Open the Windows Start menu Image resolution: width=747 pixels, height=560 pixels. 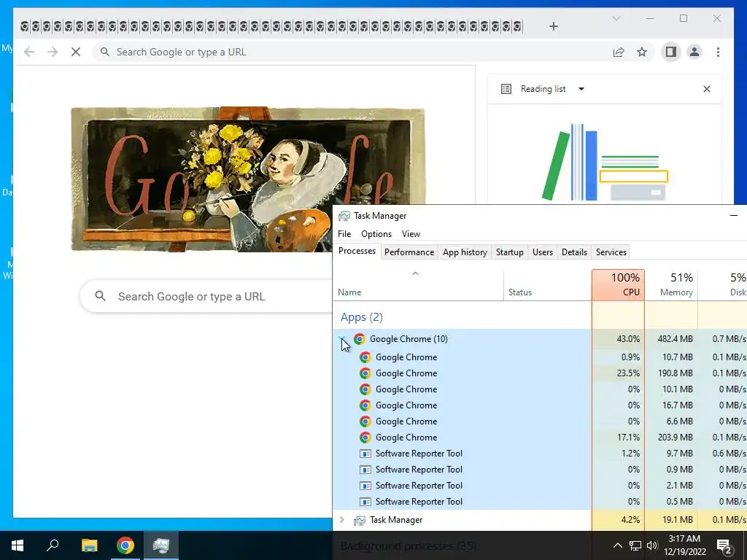(x=18, y=545)
